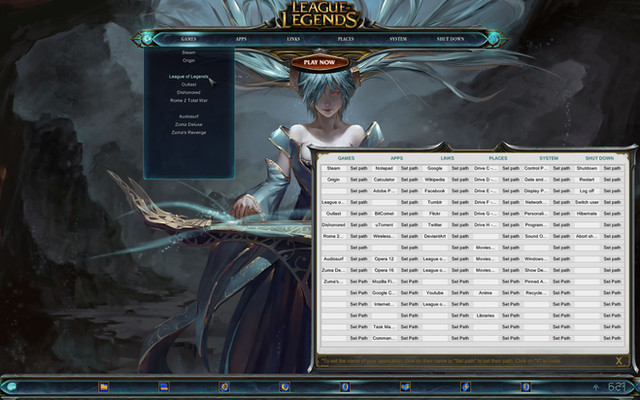Click Set Path beside Libraries
The width and height of the screenshot is (640, 400).
511,316
